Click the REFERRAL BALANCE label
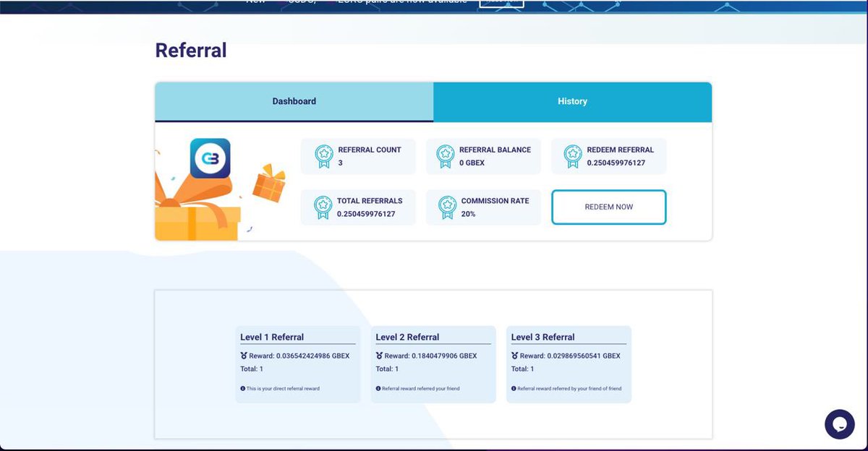 [495, 150]
